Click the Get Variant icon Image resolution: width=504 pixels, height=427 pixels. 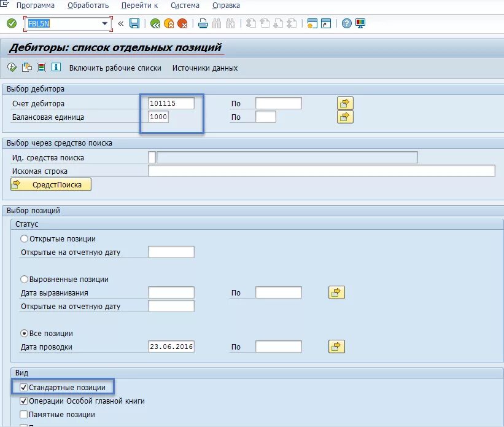27,67
